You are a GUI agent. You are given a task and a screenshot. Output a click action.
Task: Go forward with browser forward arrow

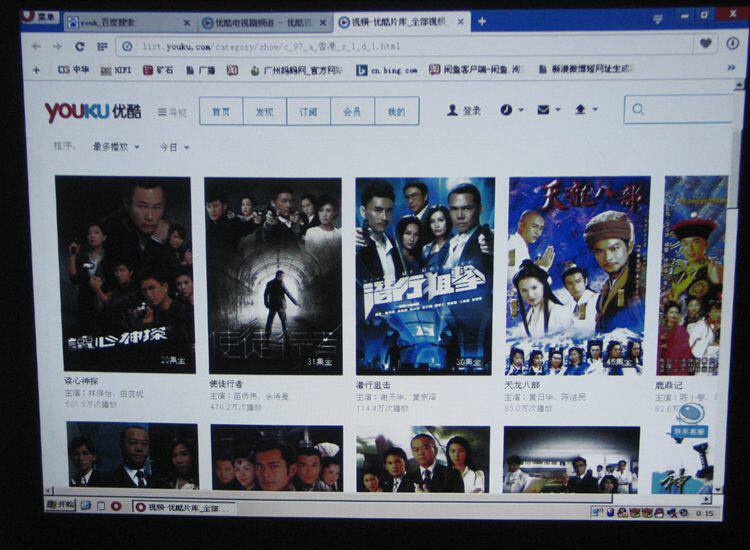coord(57,46)
